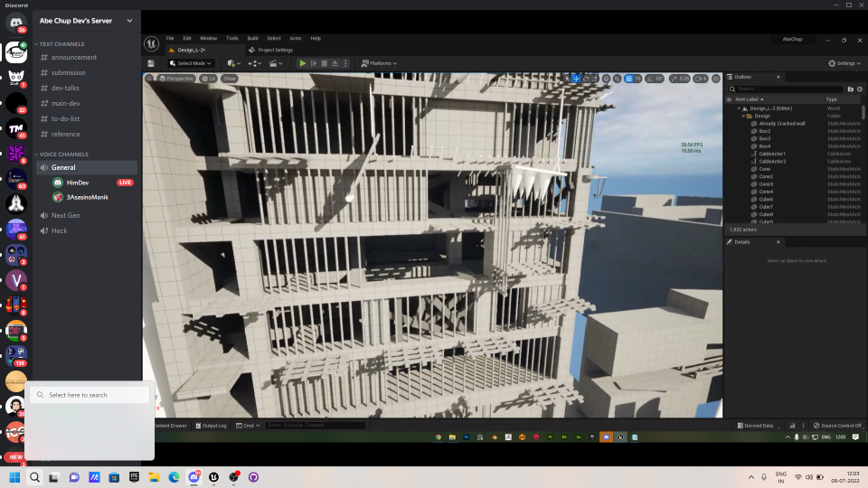Toggle rotation snapping angle icon
Viewport: 868px width, 488px height.
coord(650,79)
